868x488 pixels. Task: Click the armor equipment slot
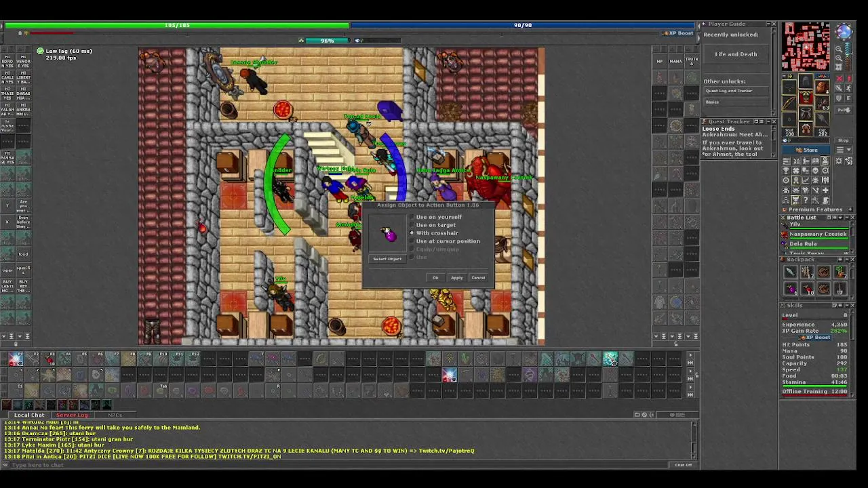click(806, 97)
